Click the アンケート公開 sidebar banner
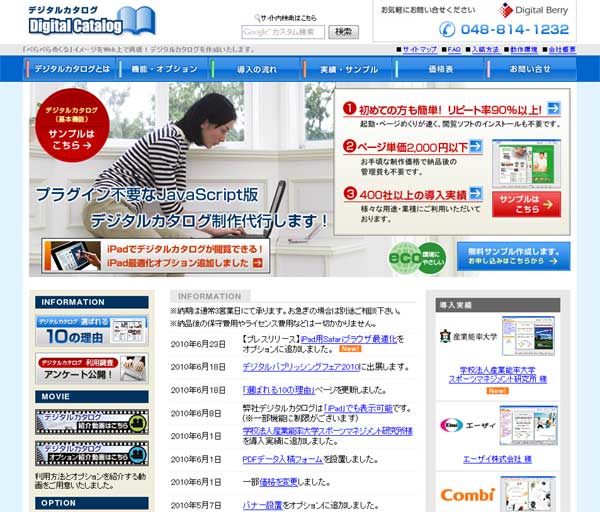Viewport: 600px width, 512px height. pos(92,369)
